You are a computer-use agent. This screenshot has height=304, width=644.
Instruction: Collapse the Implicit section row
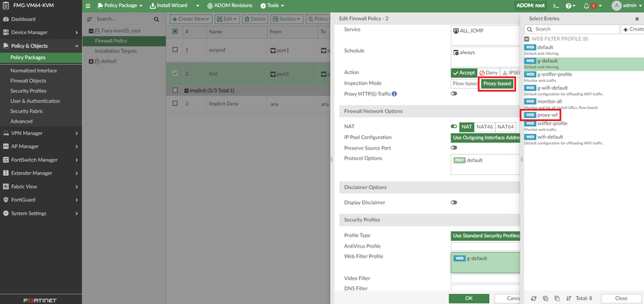coord(186,90)
